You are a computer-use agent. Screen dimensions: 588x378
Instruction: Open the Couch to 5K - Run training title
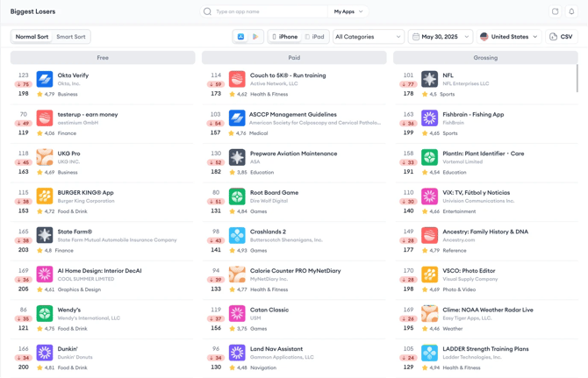(x=288, y=75)
